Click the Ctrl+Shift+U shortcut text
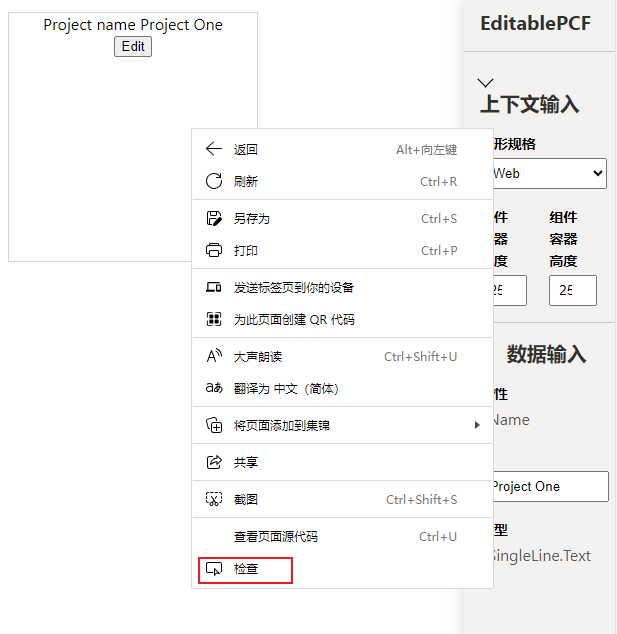The image size is (617, 634). [x=420, y=357]
